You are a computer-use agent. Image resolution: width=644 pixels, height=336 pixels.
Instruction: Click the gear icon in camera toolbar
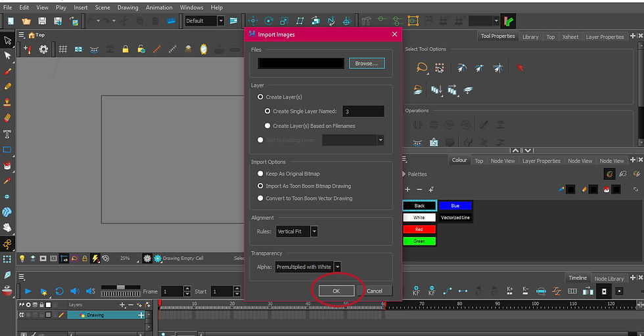click(x=43, y=50)
